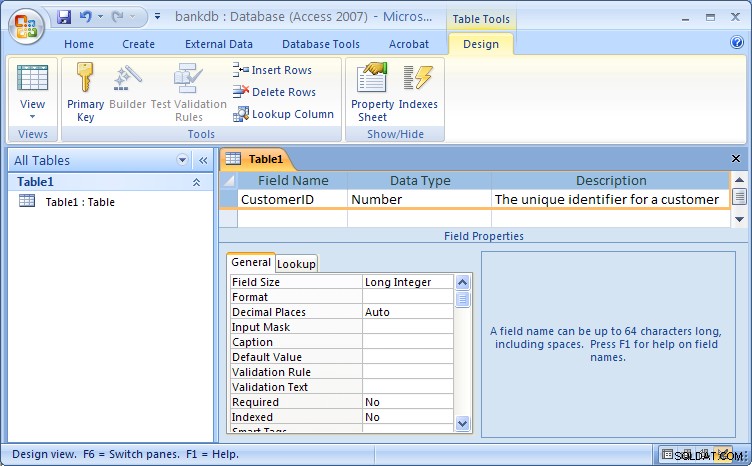Click the Field Size property label
The width and height of the screenshot is (752, 466).
click(x=256, y=282)
